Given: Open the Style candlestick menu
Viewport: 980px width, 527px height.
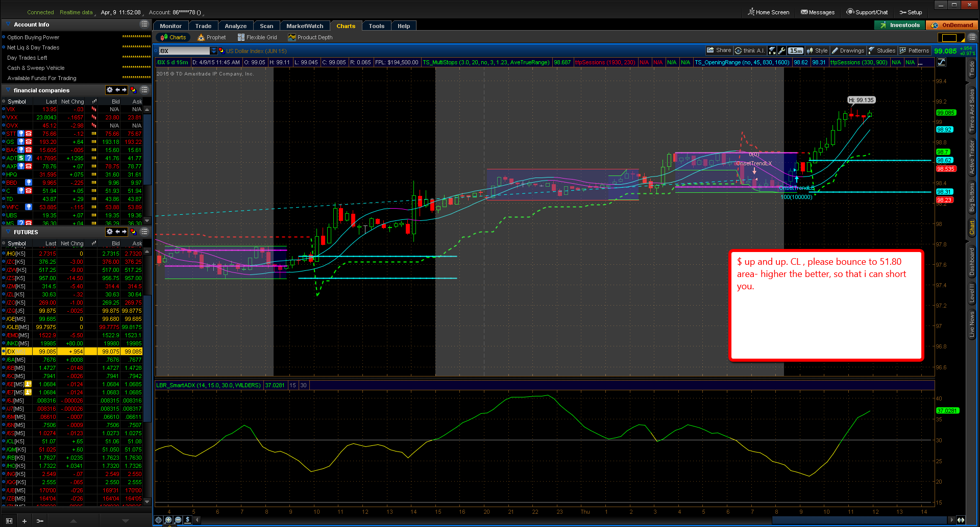Looking at the screenshot, I should (x=817, y=51).
